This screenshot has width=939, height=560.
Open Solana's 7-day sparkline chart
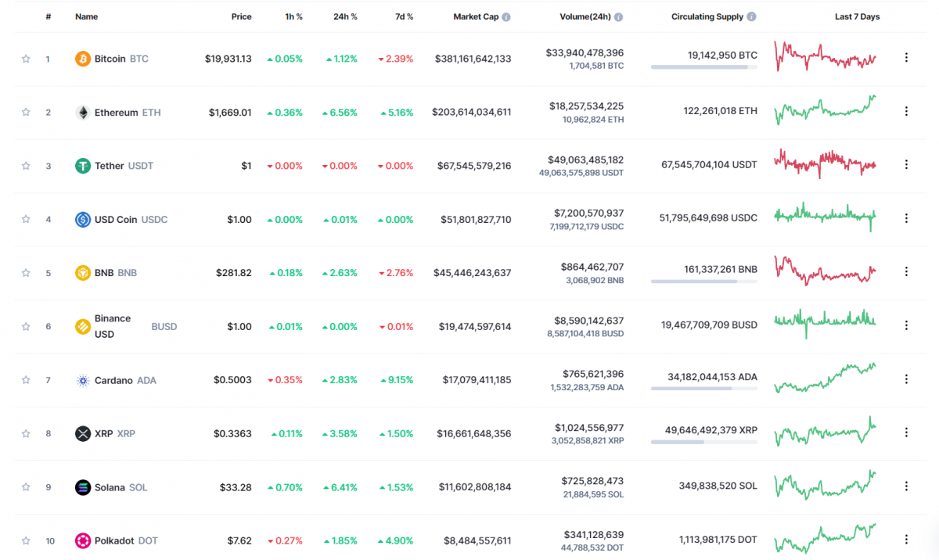pos(825,485)
